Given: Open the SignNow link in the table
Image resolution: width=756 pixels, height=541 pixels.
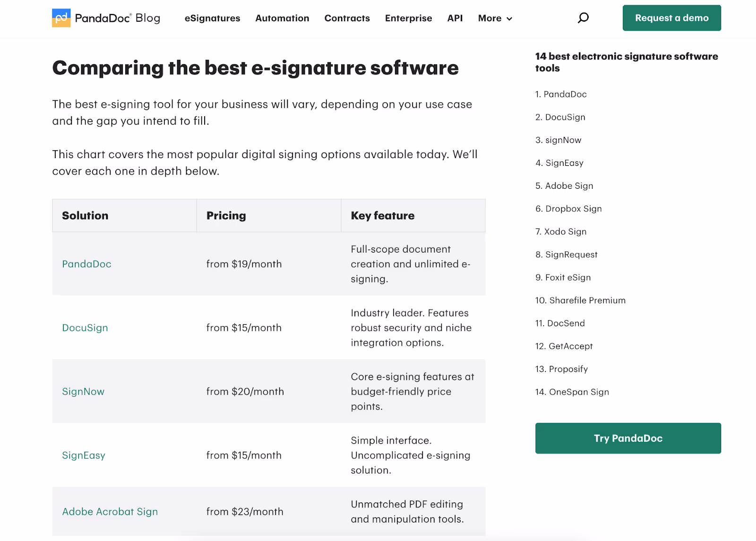Looking at the screenshot, I should pos(83,391).
